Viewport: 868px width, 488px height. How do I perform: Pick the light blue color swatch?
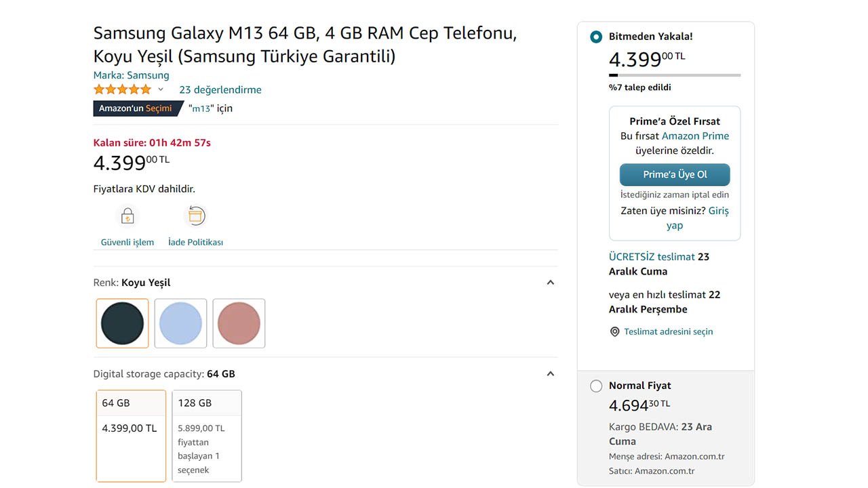[x=181, y=323]
